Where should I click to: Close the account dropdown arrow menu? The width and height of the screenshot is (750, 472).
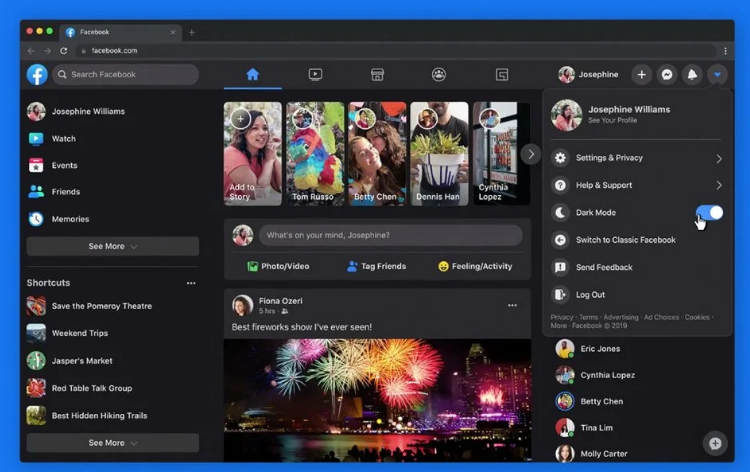pos(717,74)
